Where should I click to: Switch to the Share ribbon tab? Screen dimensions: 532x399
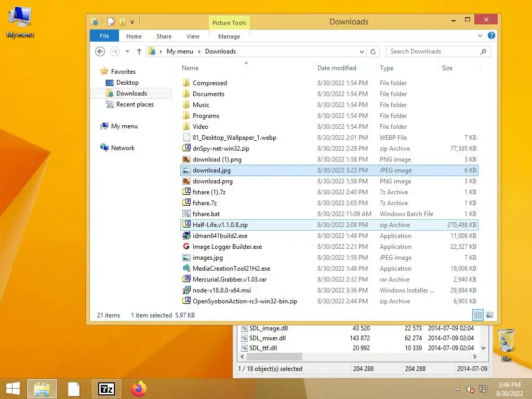(164, 36)
